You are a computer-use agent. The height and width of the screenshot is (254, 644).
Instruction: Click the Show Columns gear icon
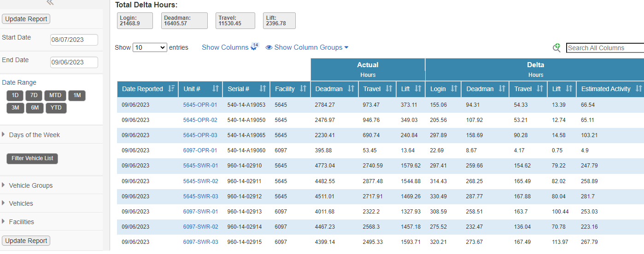click(x=254, y=47)
